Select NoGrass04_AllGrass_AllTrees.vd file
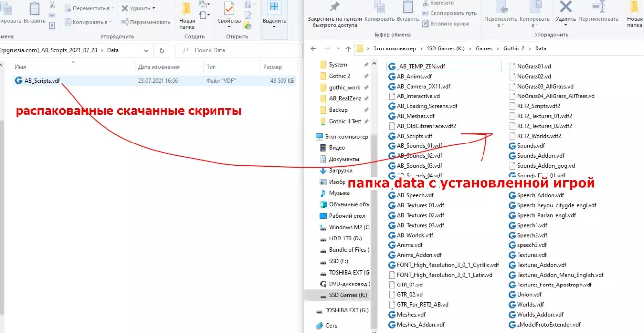This screenshot has height=333, width=644. coord(551,96)
